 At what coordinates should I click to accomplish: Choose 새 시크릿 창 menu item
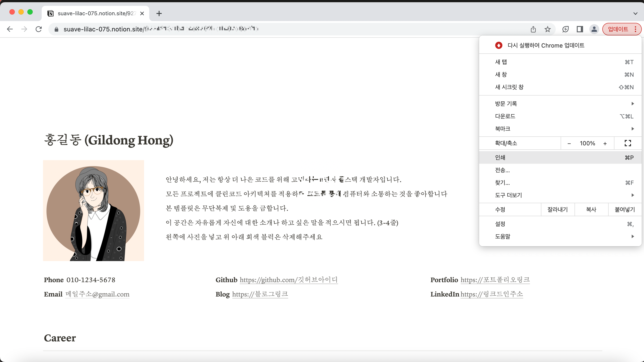560,87
